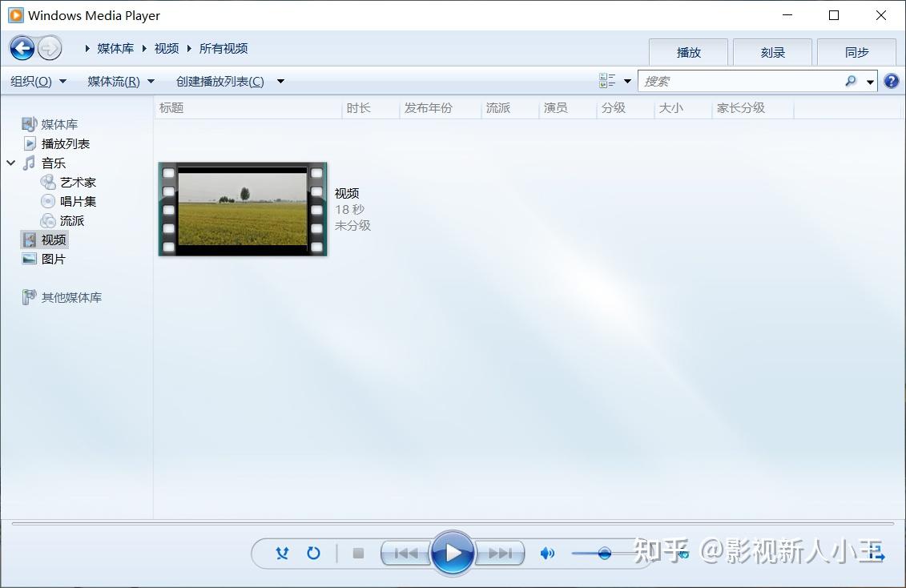Open the search options dropdown arrow
This screenshot has height=588, width=906.
(x=868, y=80)
